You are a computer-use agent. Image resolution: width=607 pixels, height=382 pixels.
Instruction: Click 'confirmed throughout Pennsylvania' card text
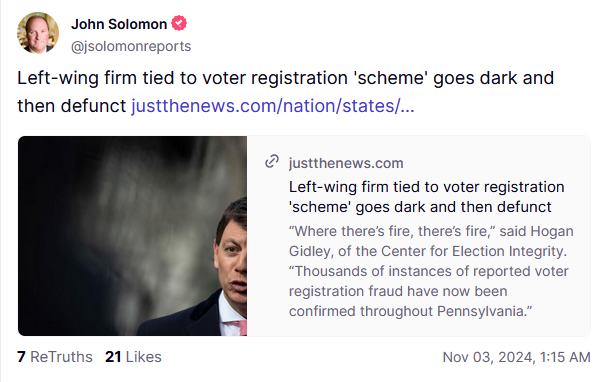411,311
